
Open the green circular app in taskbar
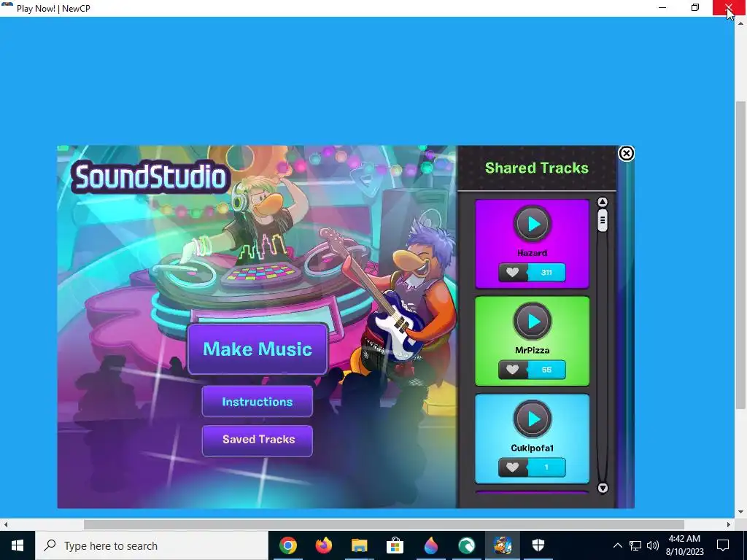(466, 545)
